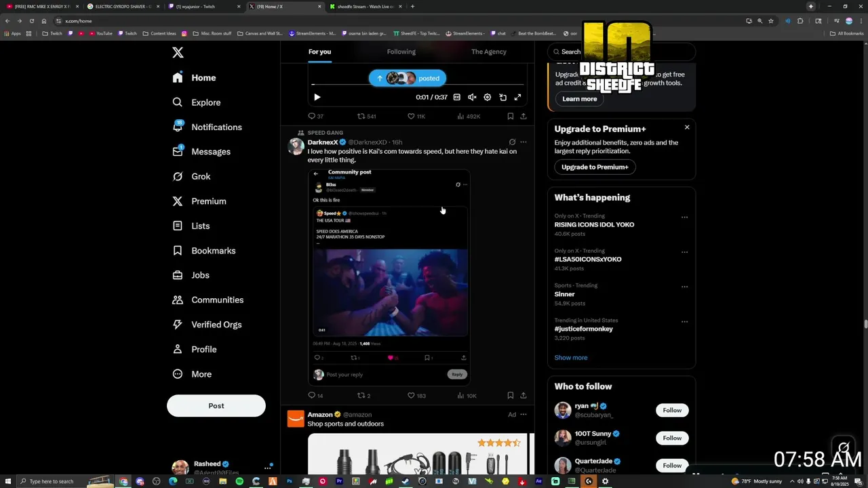
Task: Open Notifications in the sidebar
Action: [x=208, y=127]
